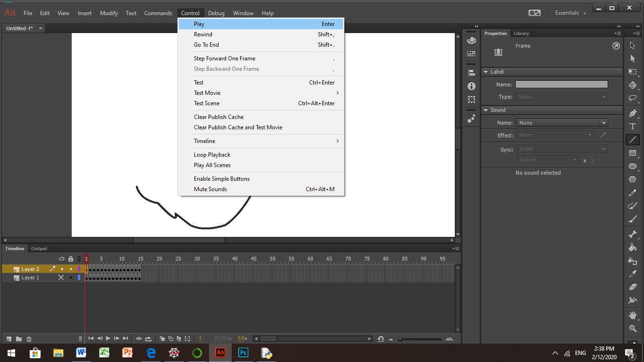This screenshot has width=644, height=362.
Task: Select the Subselection tool
Action: (x=633, y=59)
